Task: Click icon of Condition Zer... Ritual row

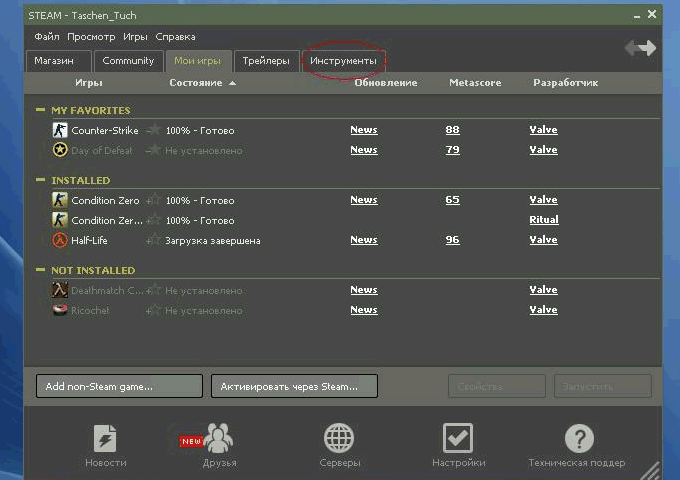Action: (x=60, y=220)
